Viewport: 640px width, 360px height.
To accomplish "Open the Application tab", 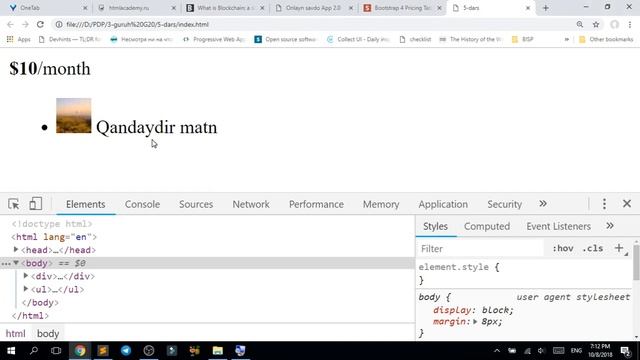I will point(443,204).
